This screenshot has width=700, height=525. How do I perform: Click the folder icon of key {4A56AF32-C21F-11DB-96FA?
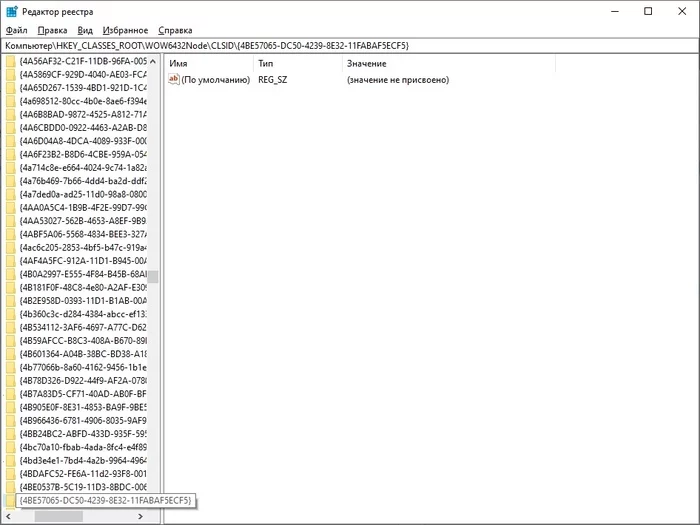pos(10,62)
